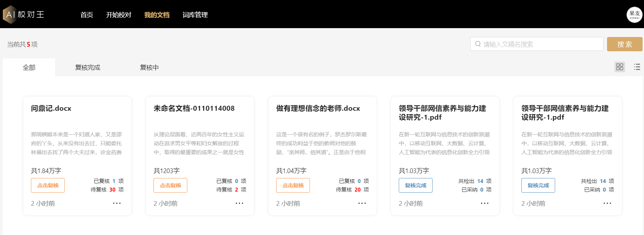
Task: Click the AI校对王 logo
Action: [23, 15]
